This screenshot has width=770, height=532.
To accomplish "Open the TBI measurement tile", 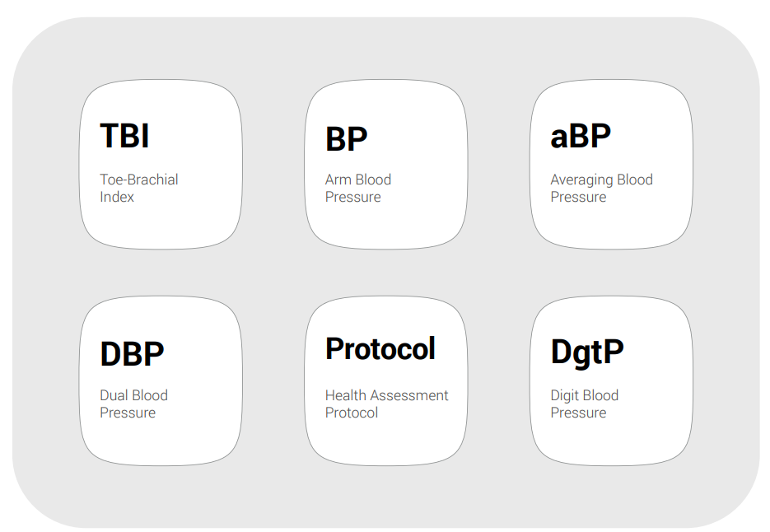I will pos(161,165).
